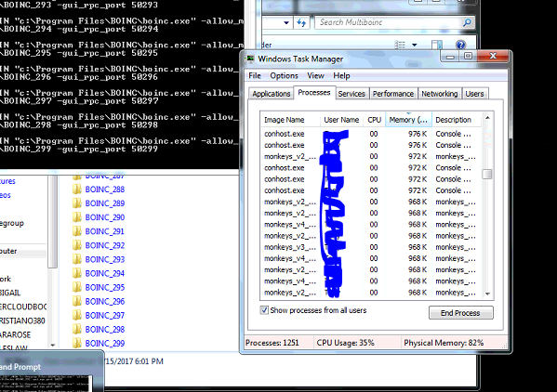Image resolution: width=557 pixels, height=392 pixels.
Task: Open the view options dropdown arrow
Action: [x=414, y=46]
